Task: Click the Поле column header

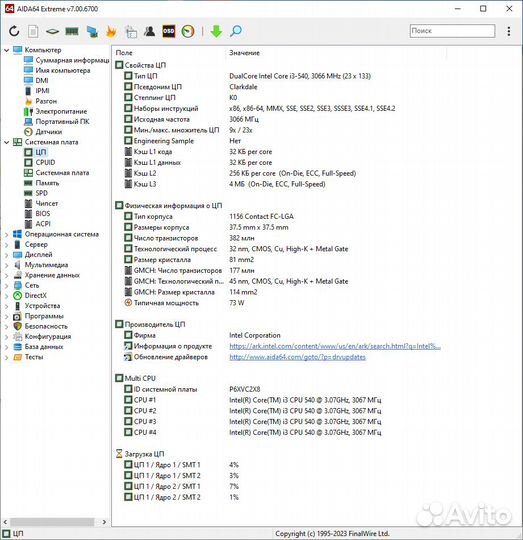Action: [x=124, y=53]
